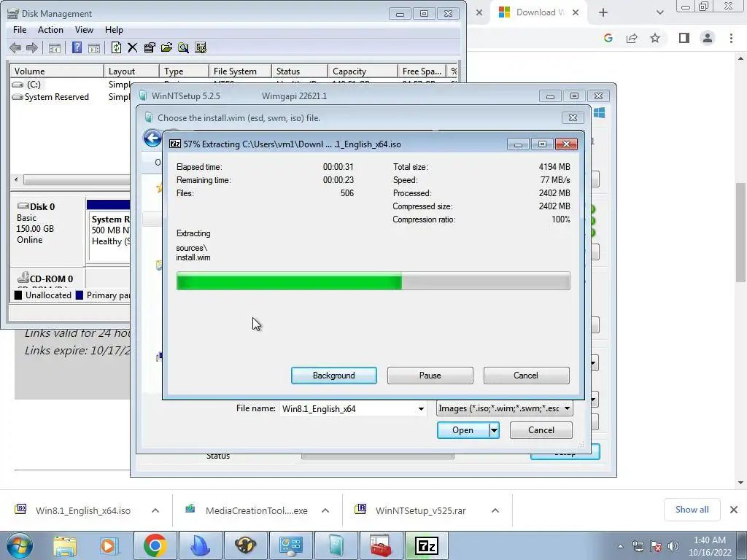Click Show all downloads button
Screen dimensions: 747x560
coord(692,510)
